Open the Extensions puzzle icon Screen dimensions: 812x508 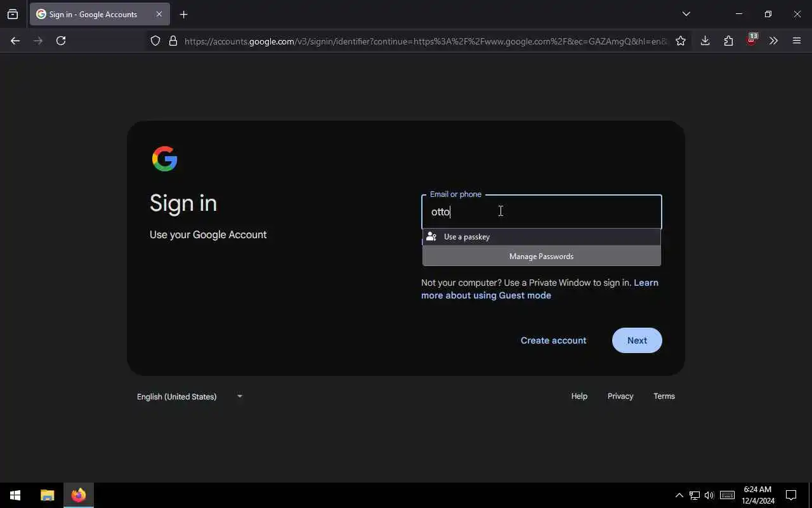click(728, 41)
